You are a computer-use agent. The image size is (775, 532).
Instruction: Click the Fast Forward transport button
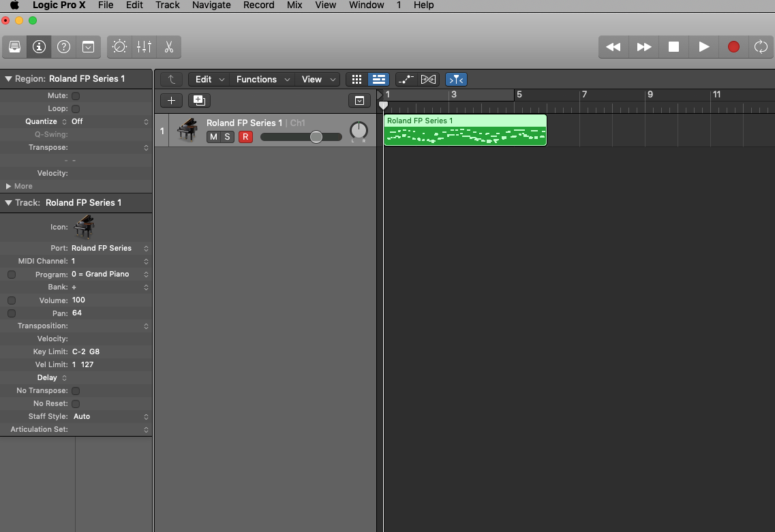pos(643,47)
